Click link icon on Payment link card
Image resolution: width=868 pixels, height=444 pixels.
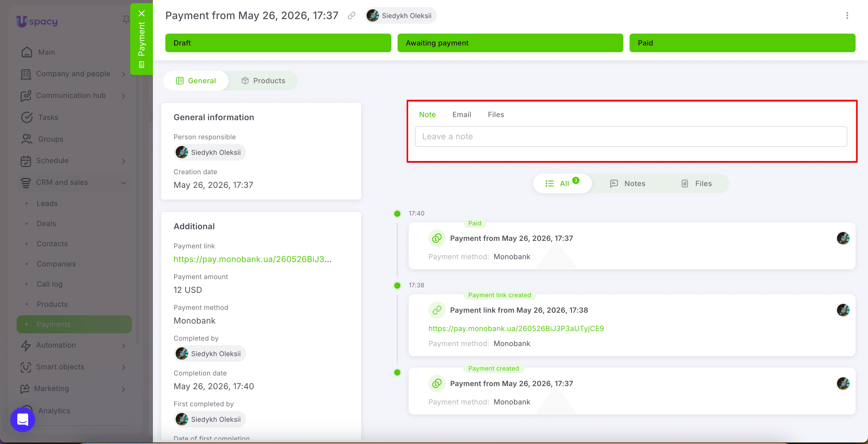[437, 310]
